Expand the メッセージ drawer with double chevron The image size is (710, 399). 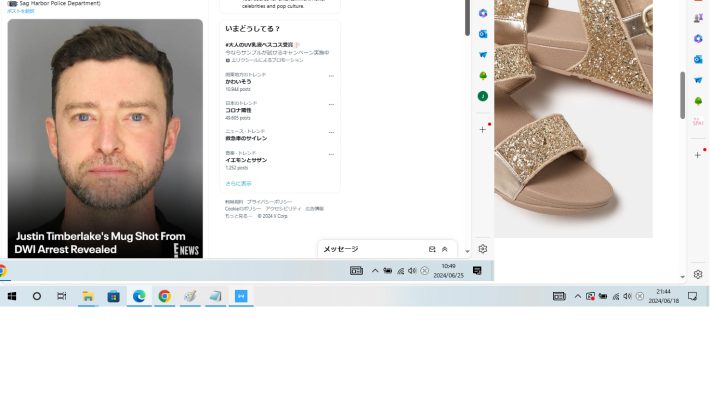(445, 249)
